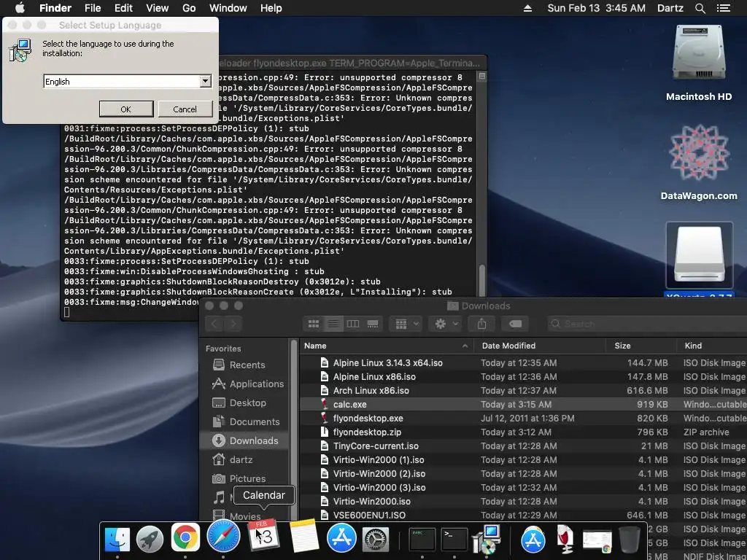Viewport: 747px width, 560px height.
Task: Open System Preferences gear in Dock
Action: click(376, 540)
